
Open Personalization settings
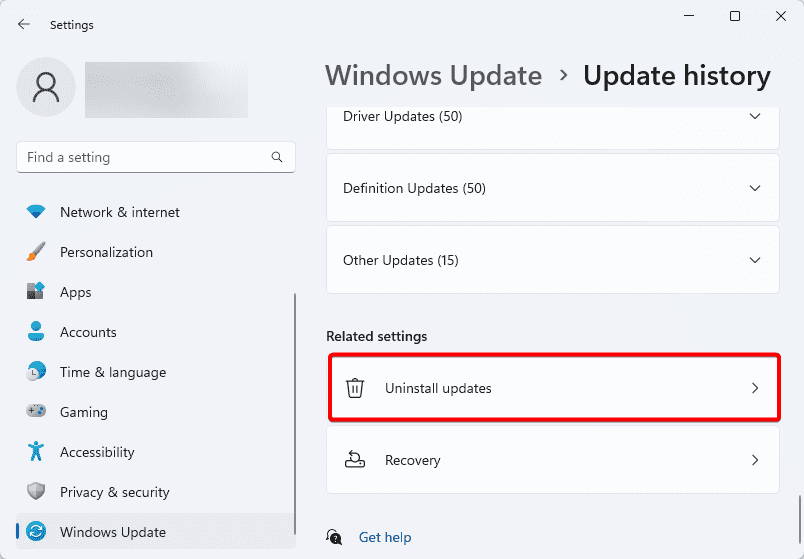pos(156,252)
